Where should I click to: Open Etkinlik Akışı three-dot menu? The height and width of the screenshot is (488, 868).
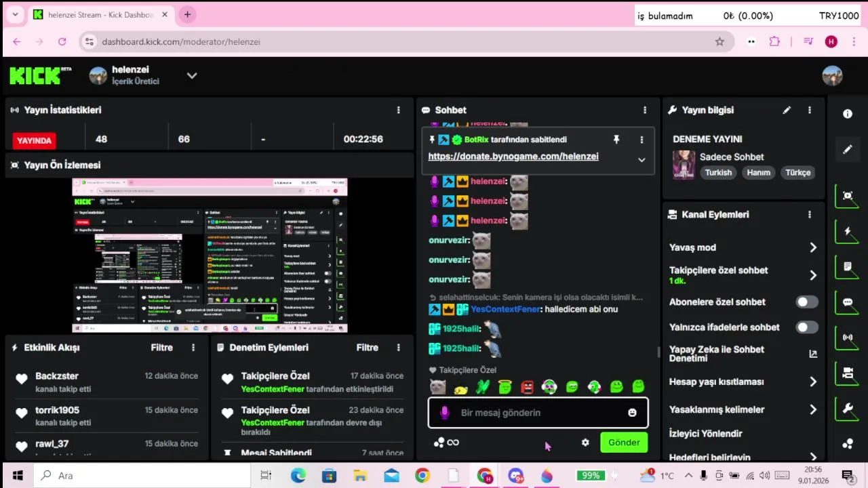[x=193, y=347]
